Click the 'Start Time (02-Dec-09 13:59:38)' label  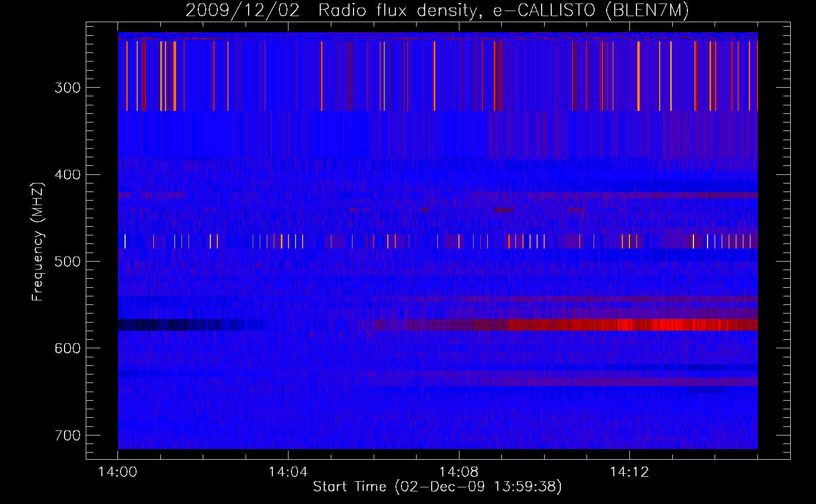(x=437, y=487)
